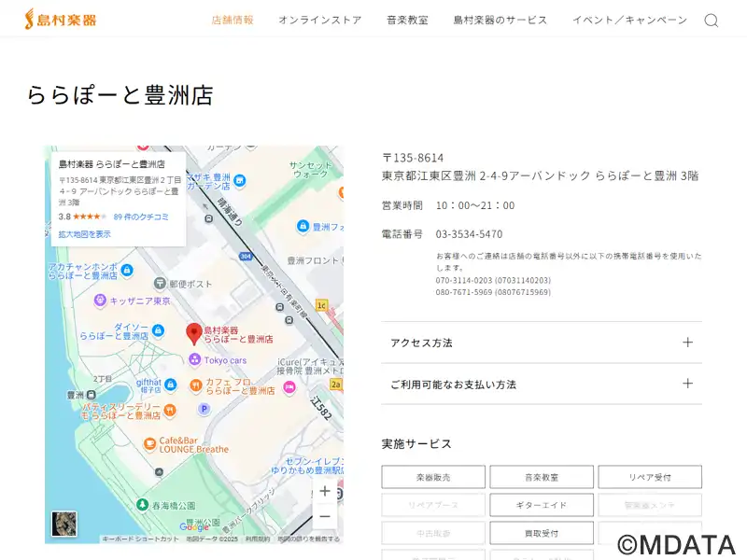Select the キッザニア東京 map marker
Image resolution: width=747 pixels, height=560 pixels.
(x=100, y=300)
